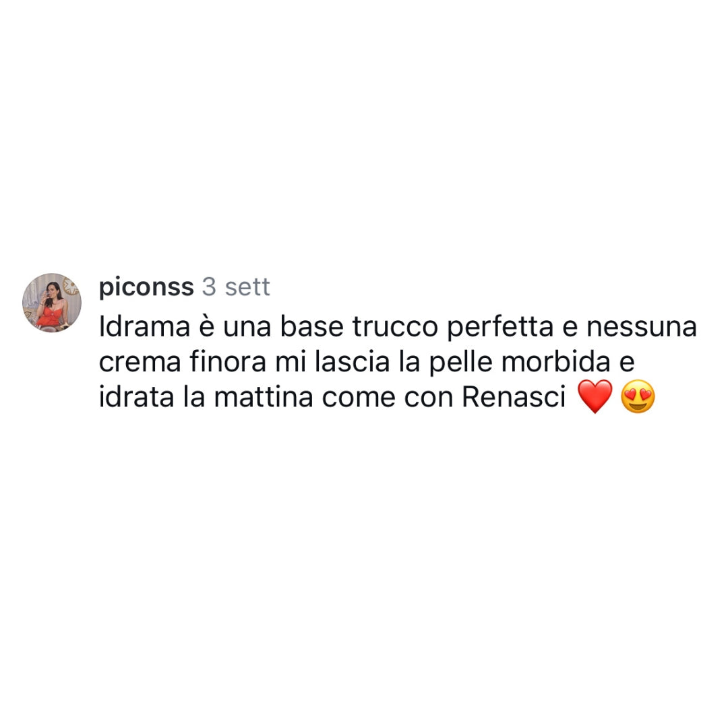This screenshot has height=728, width=728.
Task: Click the word nessuna in the comment
Action: [642, 328]
